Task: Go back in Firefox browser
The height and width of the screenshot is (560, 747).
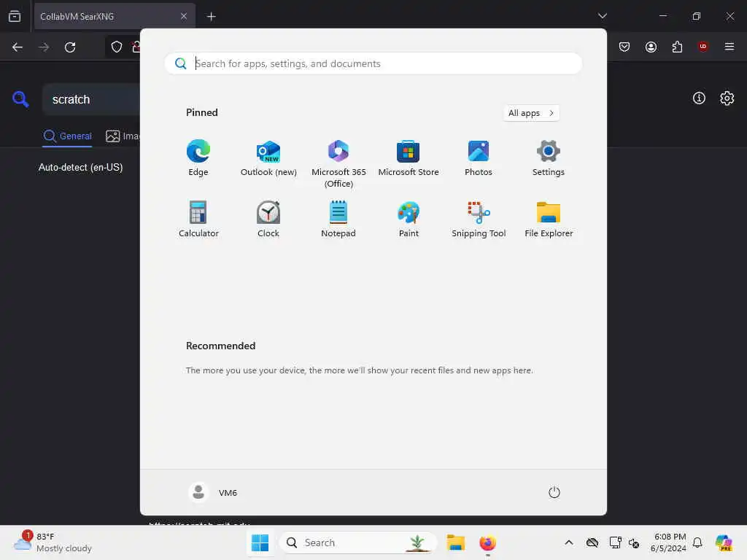Action: (x=18, y=47)
